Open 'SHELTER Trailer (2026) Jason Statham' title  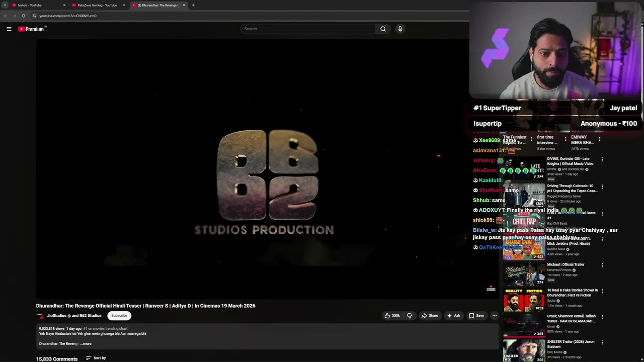point(571,344)
